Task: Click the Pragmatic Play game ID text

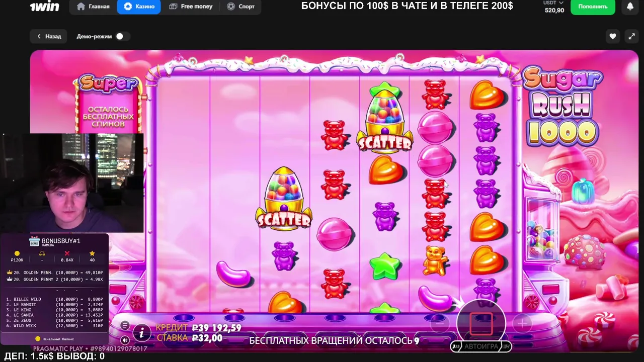Action: [x=91, y=348]
